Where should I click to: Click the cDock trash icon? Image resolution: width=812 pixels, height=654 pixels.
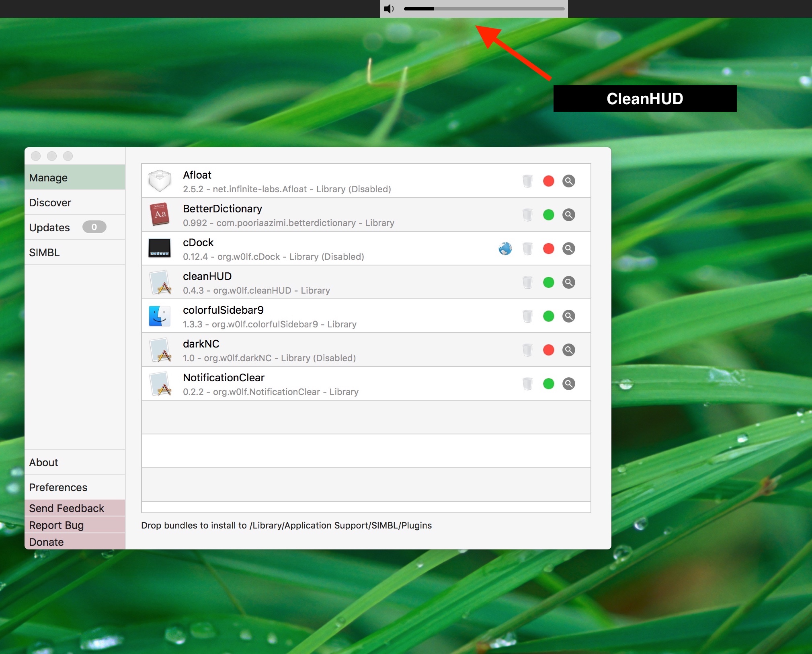click(527, 249)
